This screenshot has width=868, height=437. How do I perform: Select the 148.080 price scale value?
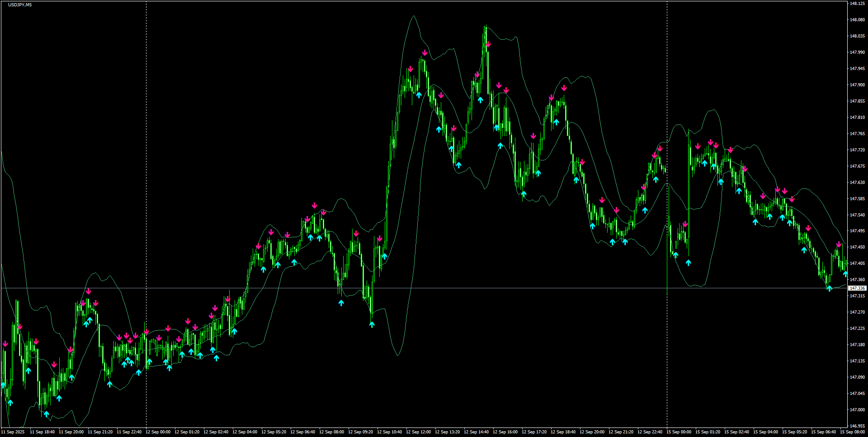[857, 20]
